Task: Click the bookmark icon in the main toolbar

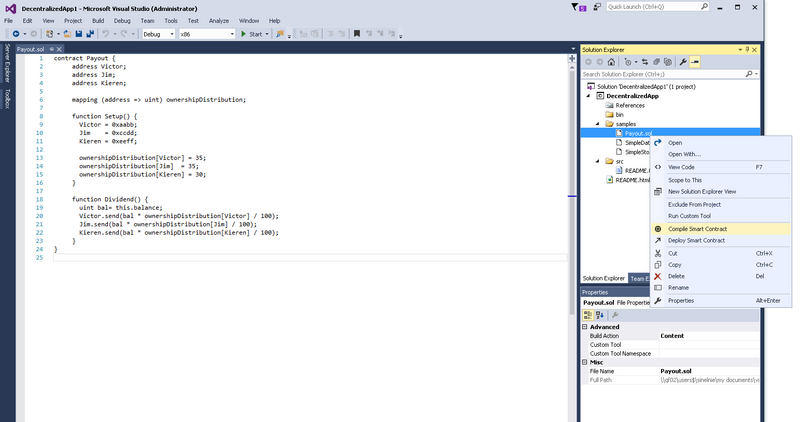Action: (x=356, y=33)
